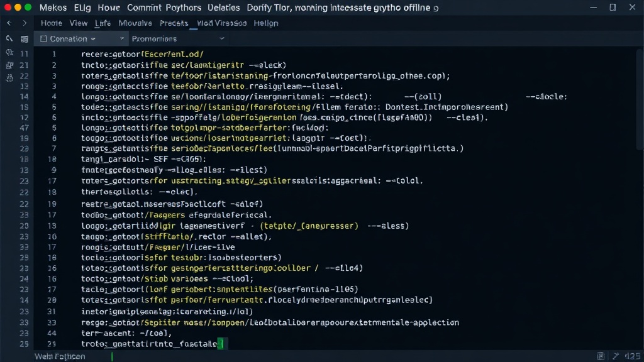
Task: Select the Hoole toolbar menu
Action: pos(52,23)
